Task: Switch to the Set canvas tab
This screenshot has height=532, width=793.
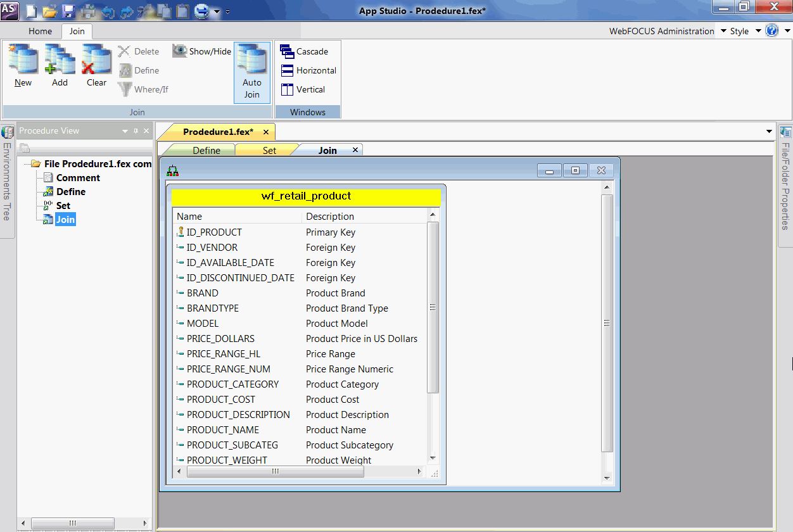Action: point(269,150)
